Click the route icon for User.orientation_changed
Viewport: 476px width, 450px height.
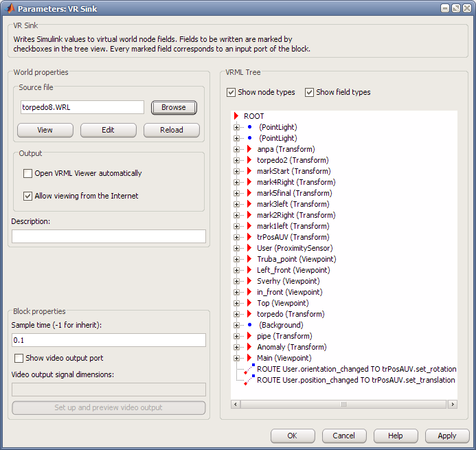[x=249, y=369]
